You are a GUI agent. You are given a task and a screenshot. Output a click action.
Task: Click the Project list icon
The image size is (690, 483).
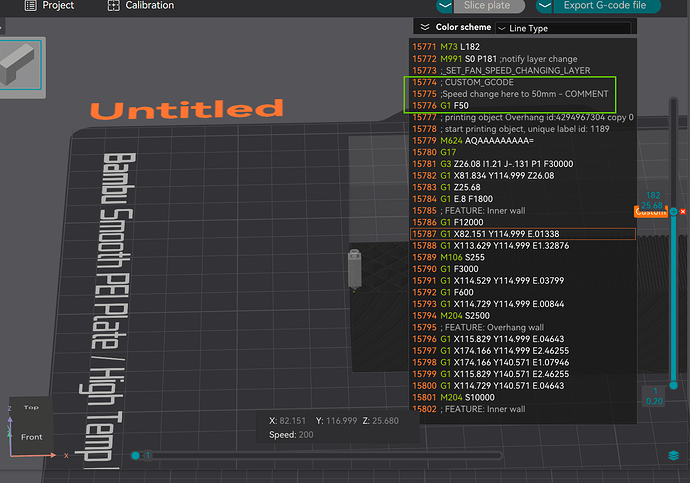(x=30, y=5)
